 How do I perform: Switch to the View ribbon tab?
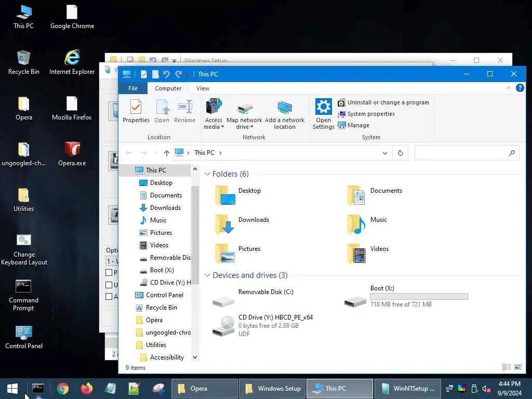[203, 88]
